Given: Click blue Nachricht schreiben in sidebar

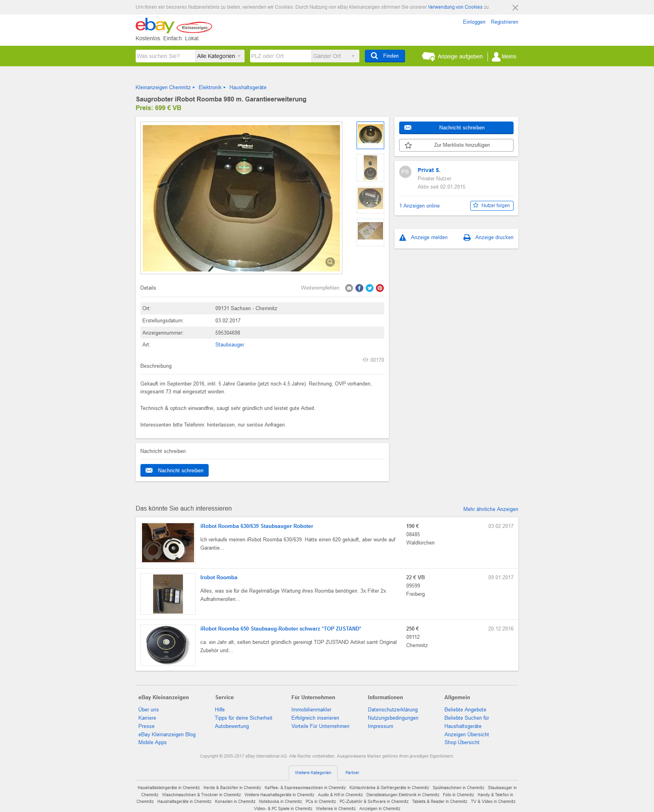Looking at the screenshot, I should (456, 128).
